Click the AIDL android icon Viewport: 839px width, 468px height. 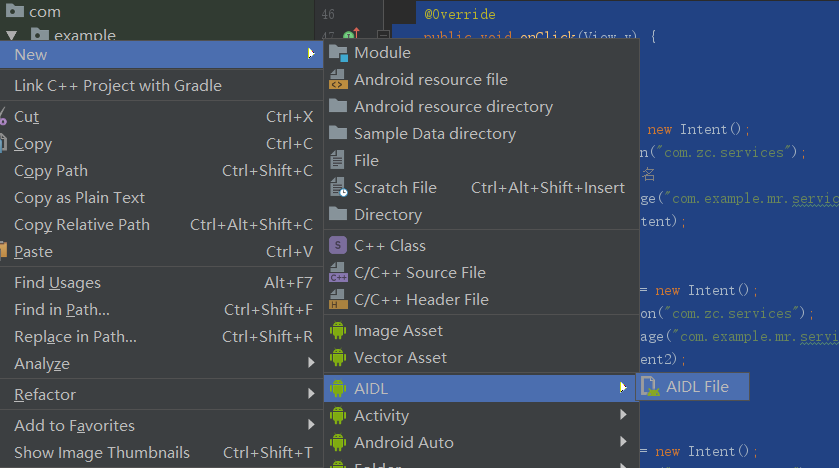tap(338, 388)
